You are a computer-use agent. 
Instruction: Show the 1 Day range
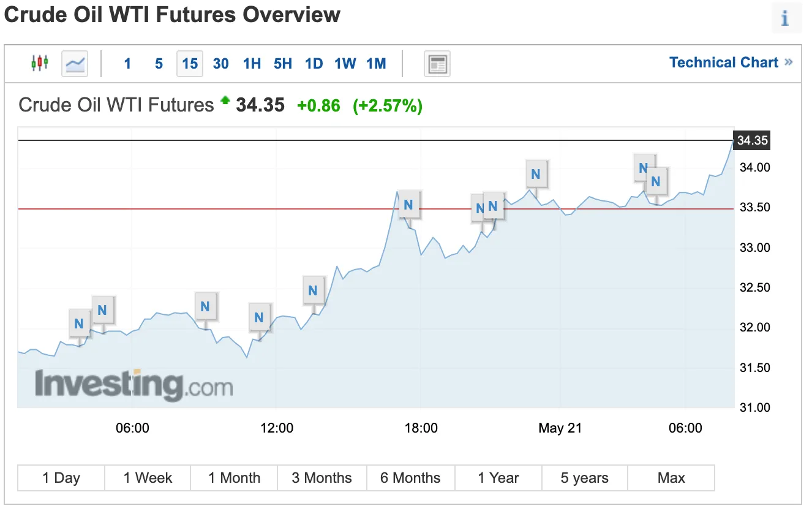(x=61, y=478)
